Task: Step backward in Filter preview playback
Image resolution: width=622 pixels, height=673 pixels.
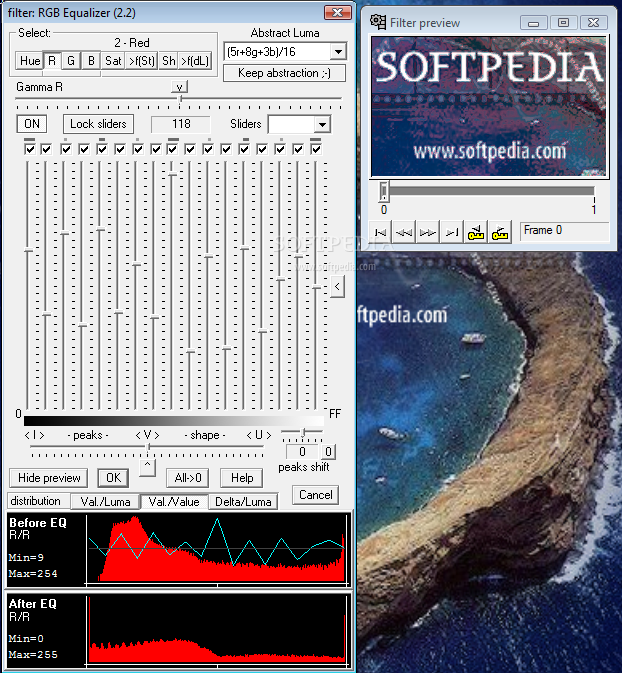Action: [x=404, y=232]
